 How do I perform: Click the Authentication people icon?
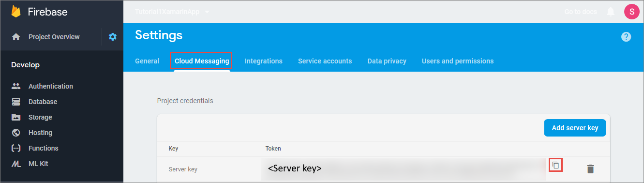point(16,86)
